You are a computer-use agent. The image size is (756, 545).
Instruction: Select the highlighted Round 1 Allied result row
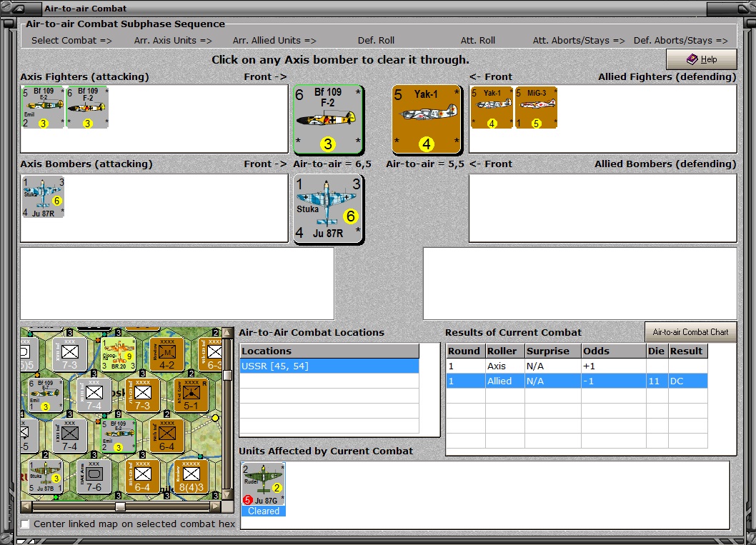point(577,381)
